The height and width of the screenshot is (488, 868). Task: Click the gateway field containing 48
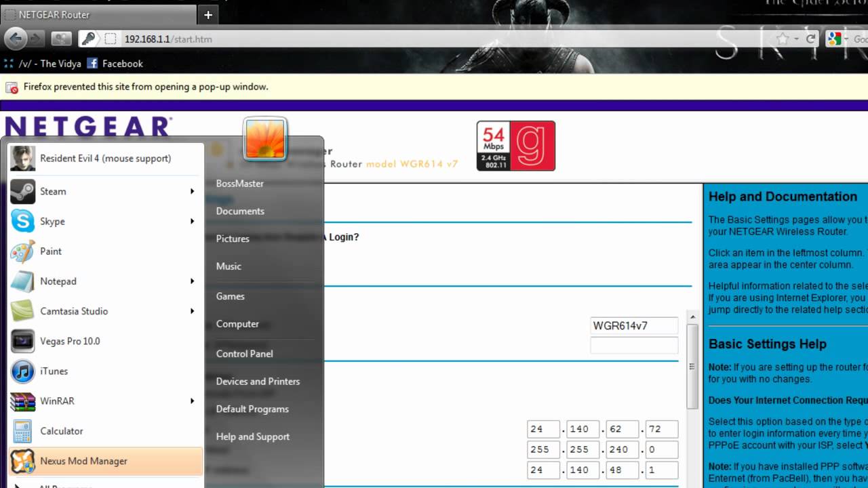point(623,470)
